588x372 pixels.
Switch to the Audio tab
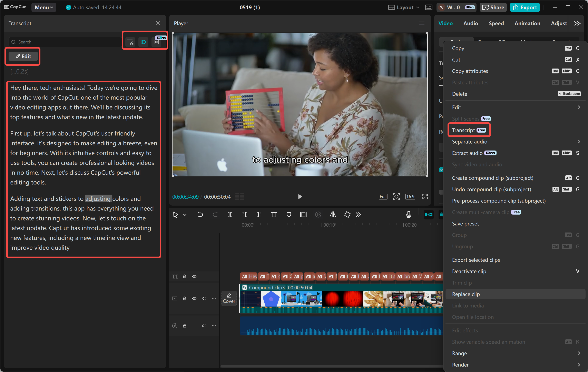(470, 23)
